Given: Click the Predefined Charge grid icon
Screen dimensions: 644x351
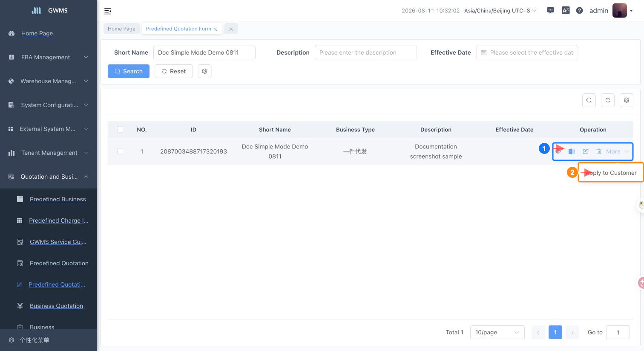Looking at the screenshot, I should pos(20,220).
